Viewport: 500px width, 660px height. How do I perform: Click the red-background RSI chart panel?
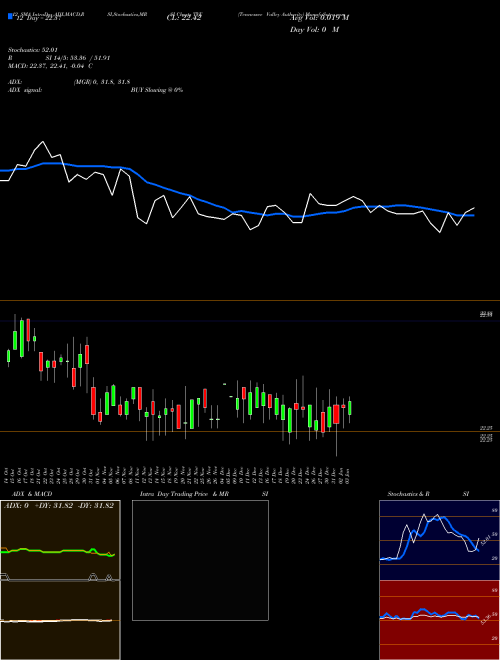(439, 620)
